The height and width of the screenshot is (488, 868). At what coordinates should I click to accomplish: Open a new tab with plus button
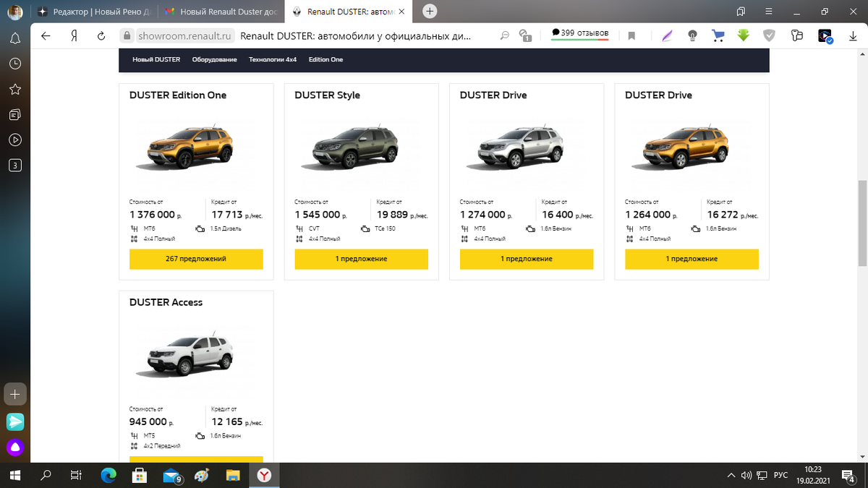pyautogui.click(x=430, y=12)
